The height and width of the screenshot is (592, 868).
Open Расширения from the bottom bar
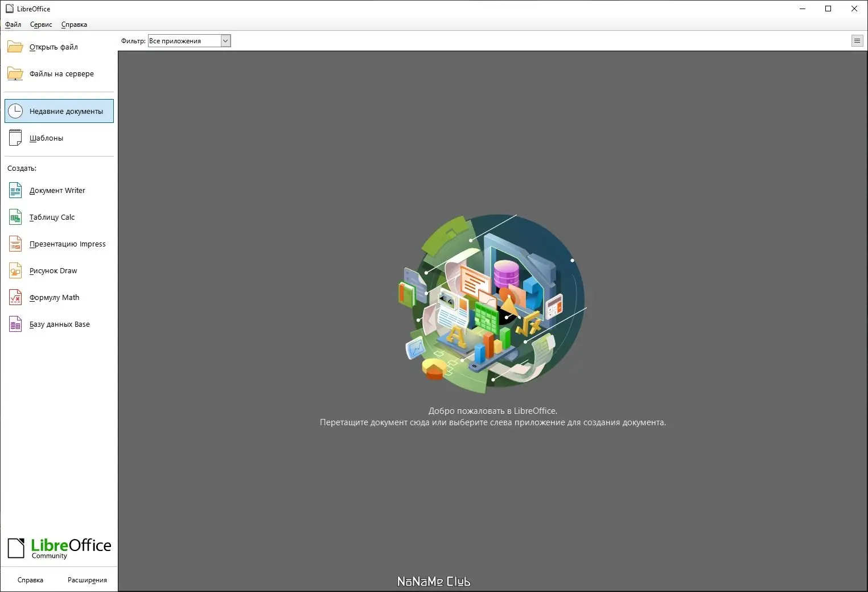[87, 579]
